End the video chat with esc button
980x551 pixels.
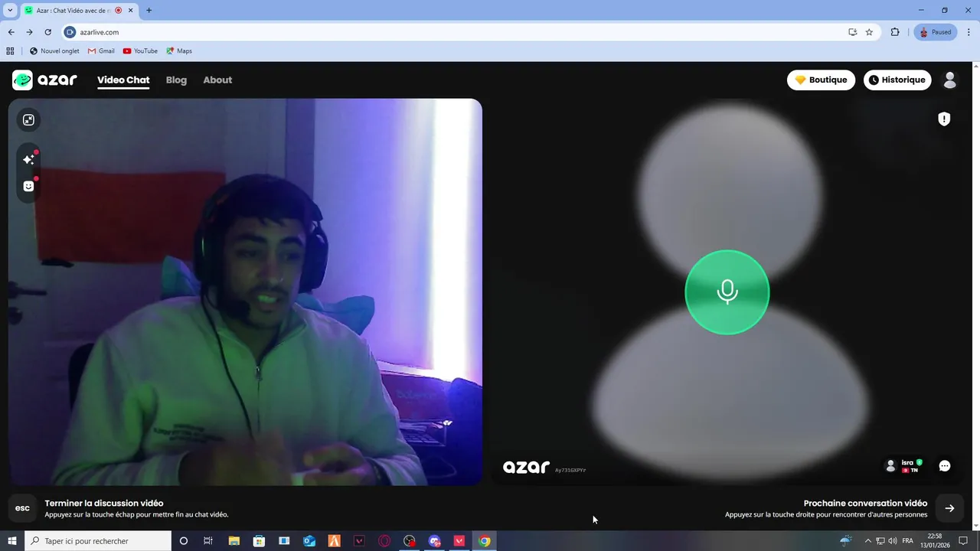[x=22, y=508]
